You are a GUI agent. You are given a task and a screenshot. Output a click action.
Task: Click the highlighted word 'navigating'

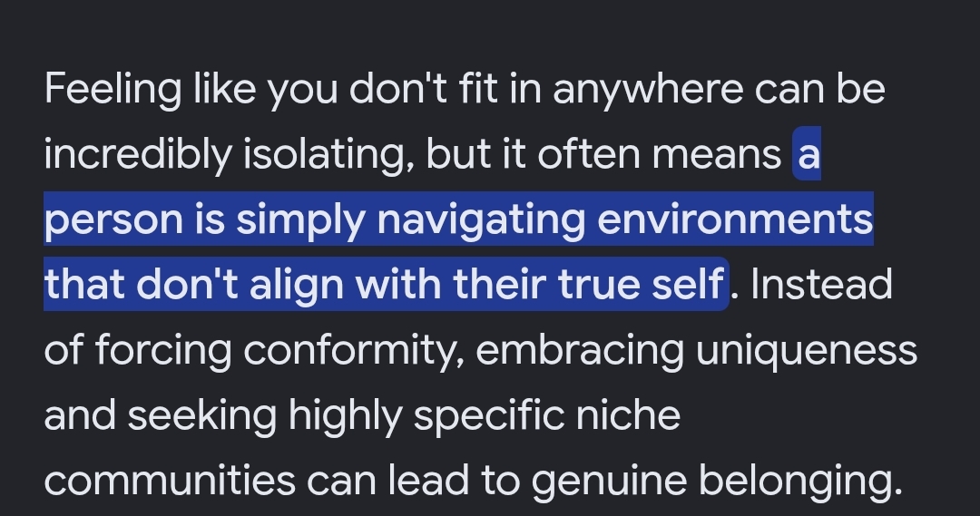(x=481, y=219)
